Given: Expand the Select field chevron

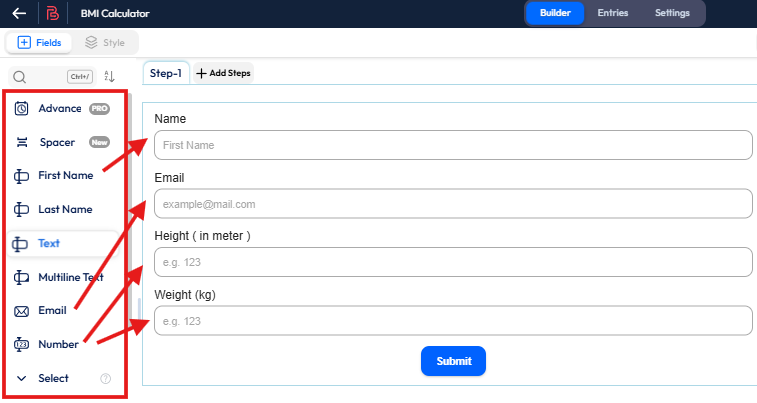Looking at the screenshot, I should coord(22,379).
